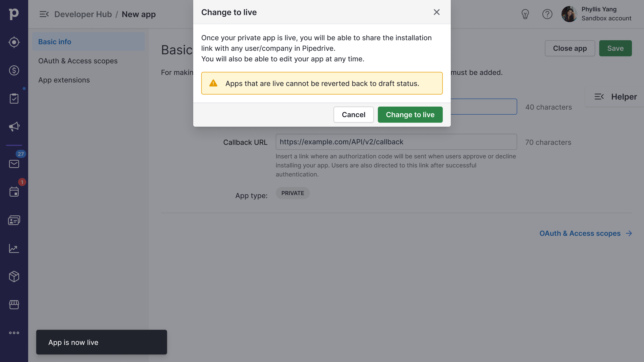Confirm with green Change to live button

tap(410, 115)
